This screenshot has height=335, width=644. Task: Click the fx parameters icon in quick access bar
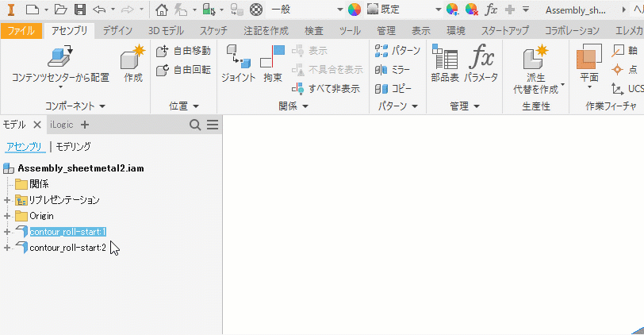point(491,9)
